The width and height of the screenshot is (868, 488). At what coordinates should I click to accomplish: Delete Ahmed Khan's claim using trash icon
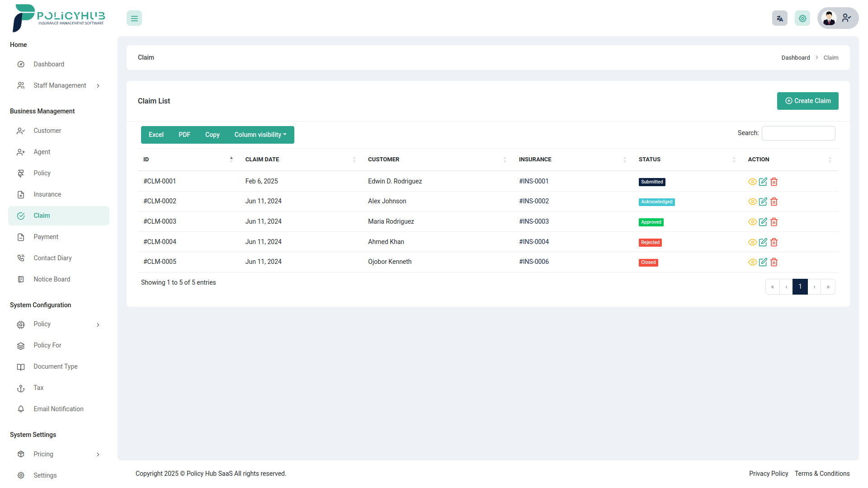[x=774, y=242]
